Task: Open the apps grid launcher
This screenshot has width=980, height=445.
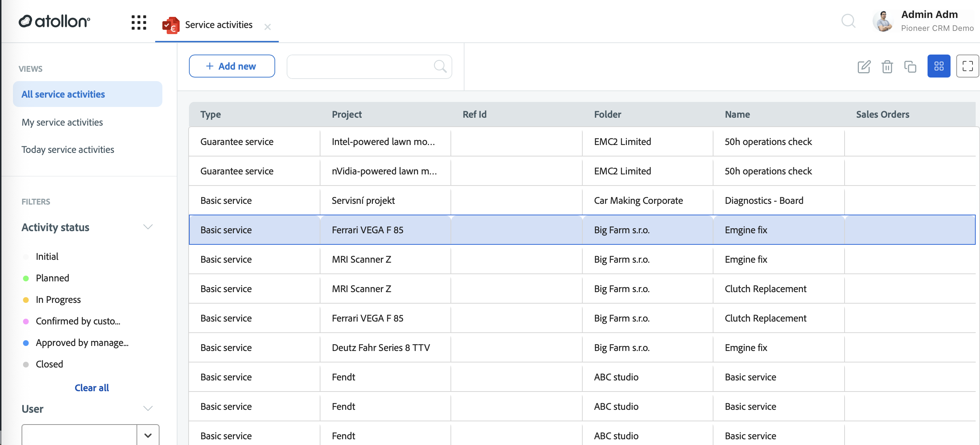Action: (x=139, y=22)
